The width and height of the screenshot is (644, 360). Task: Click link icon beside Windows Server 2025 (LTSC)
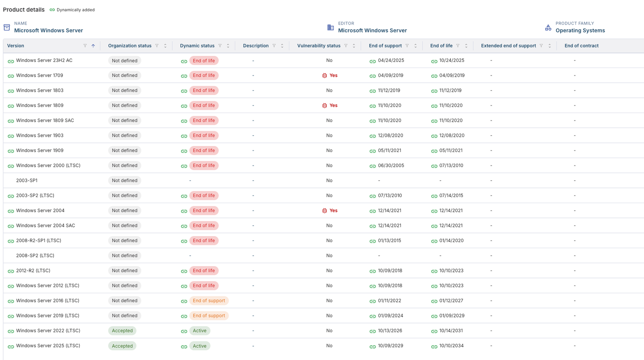(x=11, y=346)
